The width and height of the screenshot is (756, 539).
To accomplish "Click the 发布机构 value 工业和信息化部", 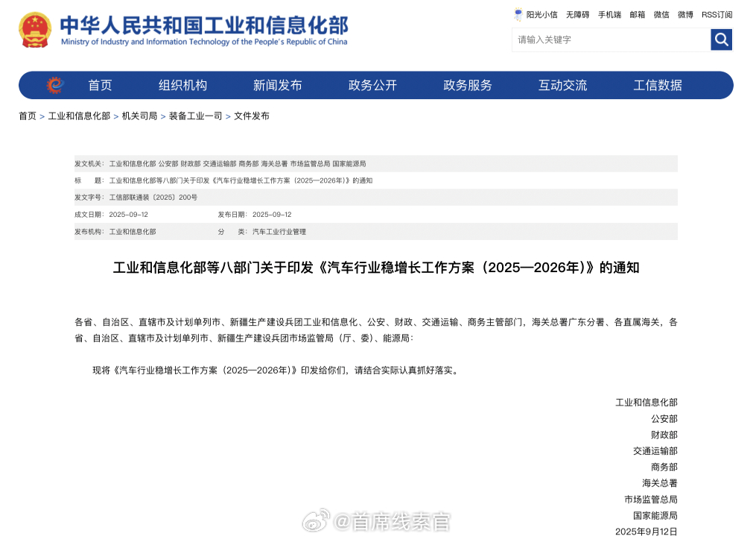I will (133, 232).
